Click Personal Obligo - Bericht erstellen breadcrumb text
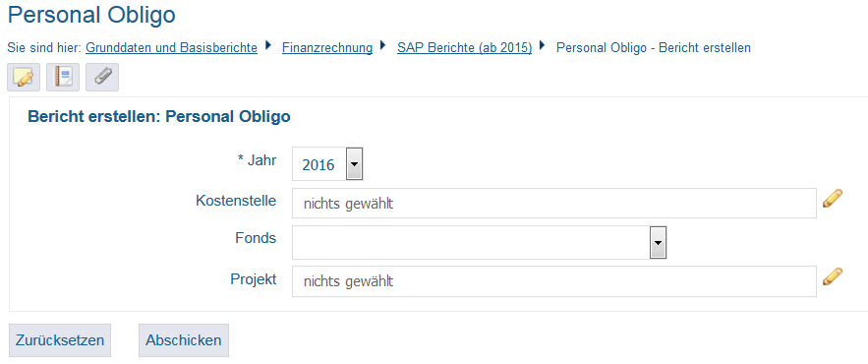Image resolution: width=868 pixels, height=364 pixels. (x=654, y=47)
